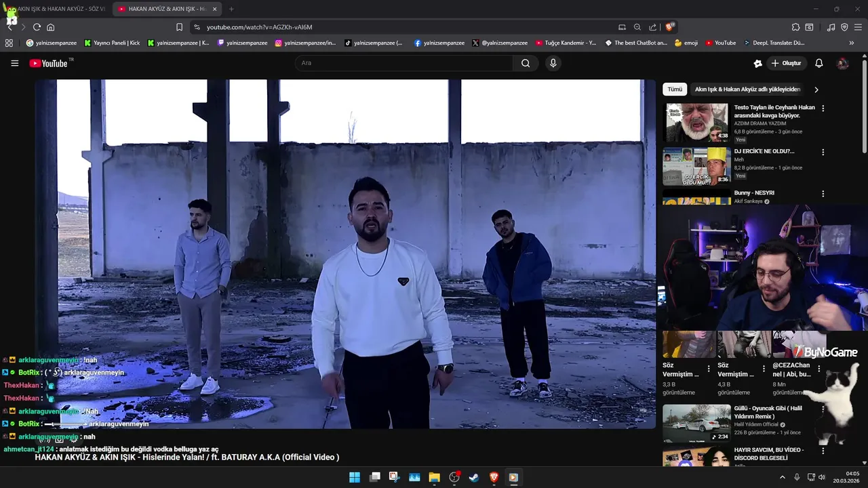This screenshot has width=868, height=488.
Task: Open options menu for Testo Taylan video
Action: pos(823,108)
